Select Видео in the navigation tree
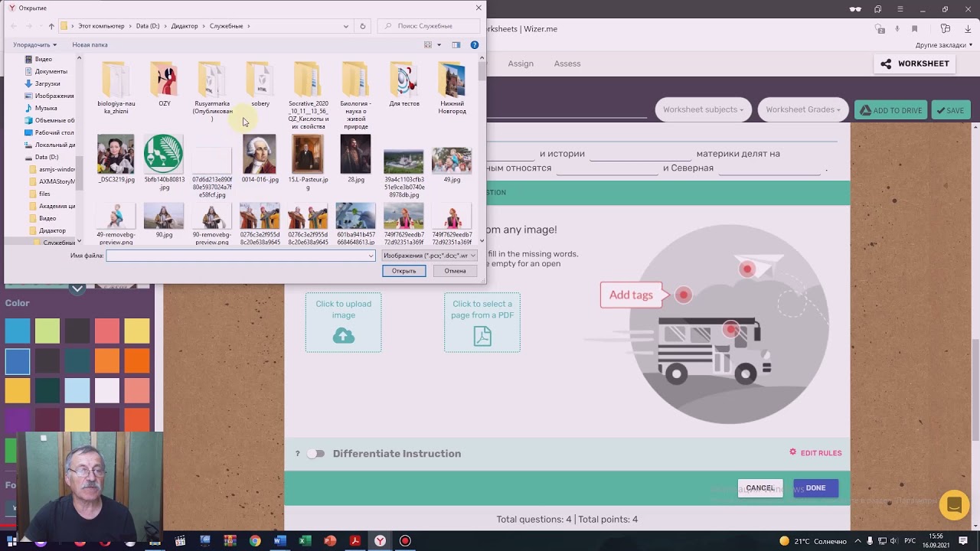This screenshot has height=551, width=980. point(44,59)
